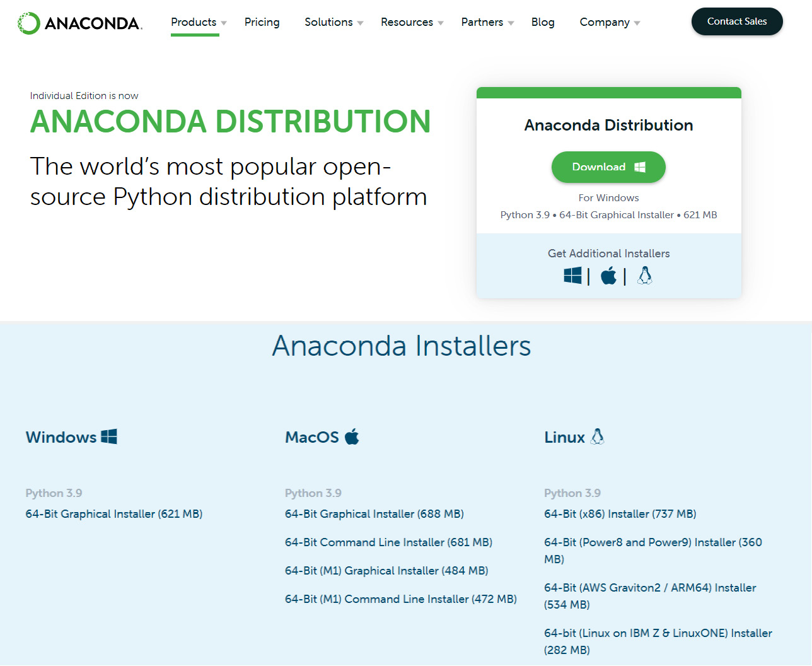Click 'Individual Edition is now' text

(84, 96)
